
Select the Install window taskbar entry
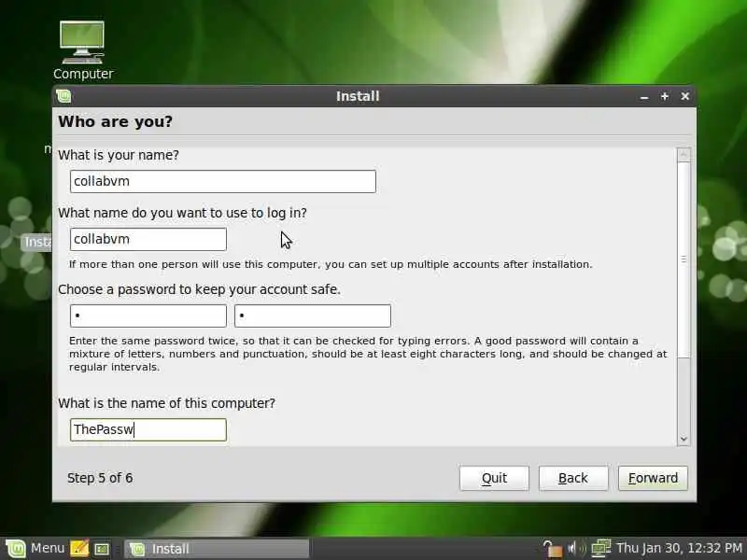point(217,549)
